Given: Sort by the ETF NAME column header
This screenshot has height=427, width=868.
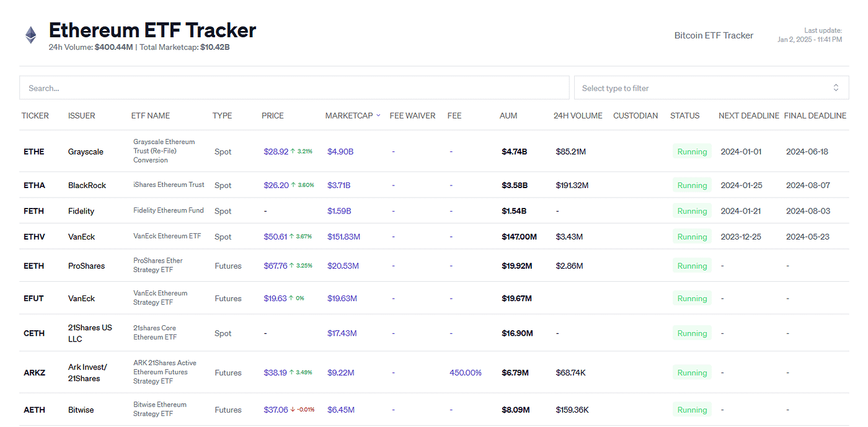Looking at the screenshot, I should point(151,115).
